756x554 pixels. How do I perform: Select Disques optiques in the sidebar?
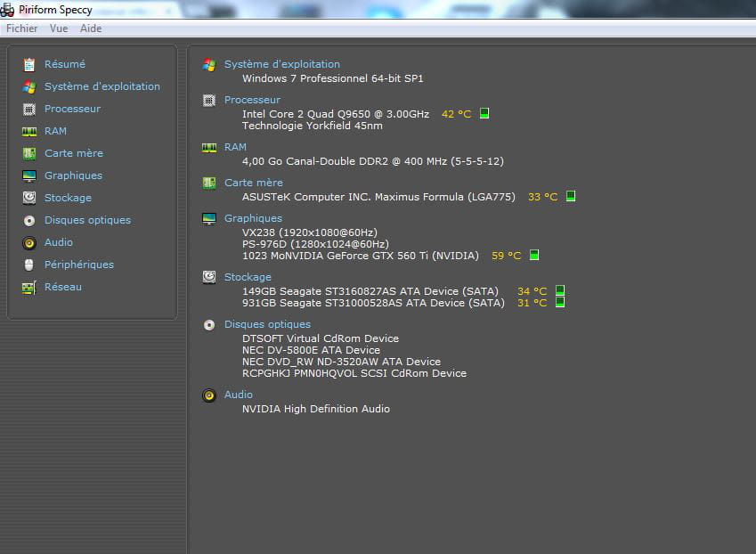click(x=87, y=220)
